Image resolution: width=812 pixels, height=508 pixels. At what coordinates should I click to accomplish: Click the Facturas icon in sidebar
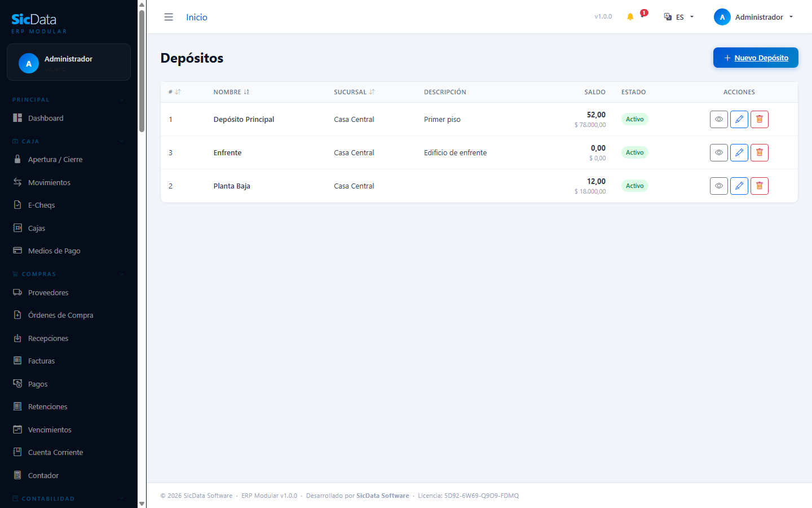[x=17, y=361]
